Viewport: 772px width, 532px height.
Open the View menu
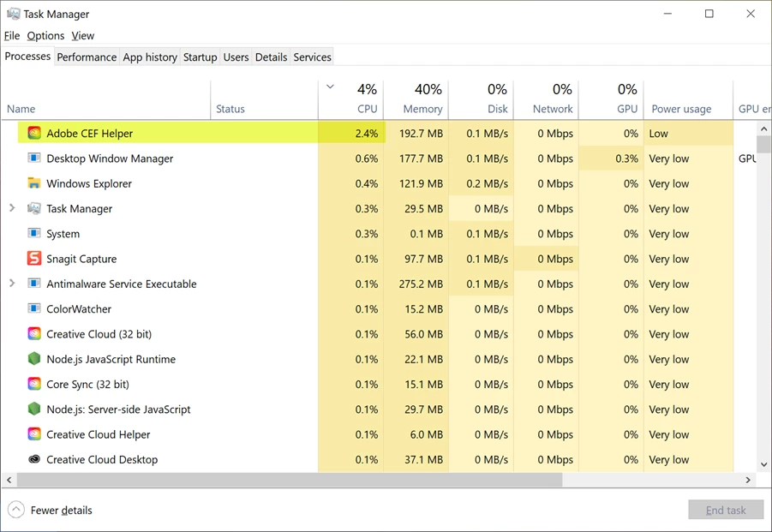pos(83,35)
